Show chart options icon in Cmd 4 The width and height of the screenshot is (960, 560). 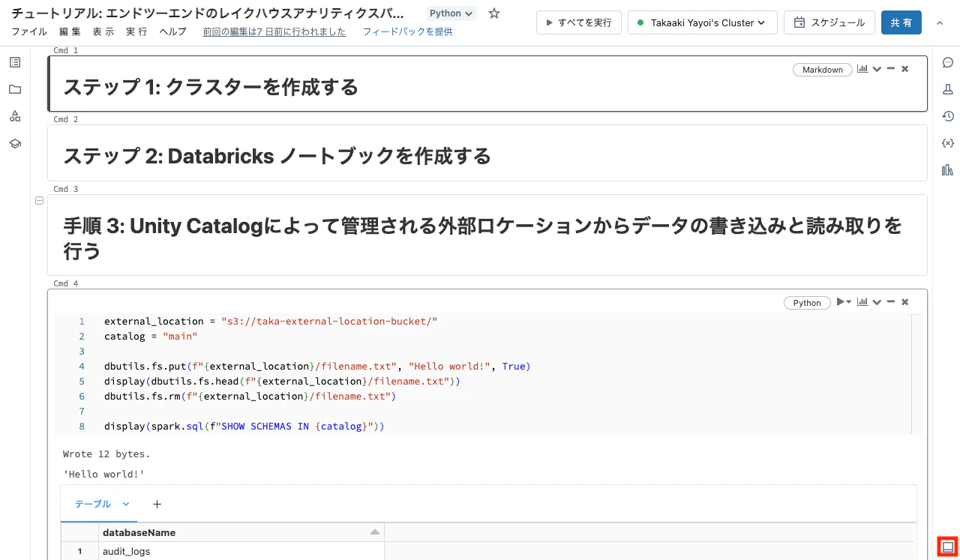[x=862, y=302]
